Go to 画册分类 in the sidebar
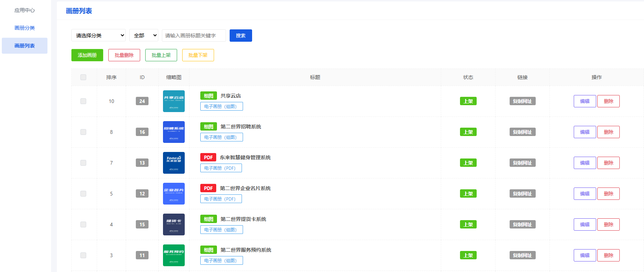Screen dimensions: 644x272 (25, 28)
